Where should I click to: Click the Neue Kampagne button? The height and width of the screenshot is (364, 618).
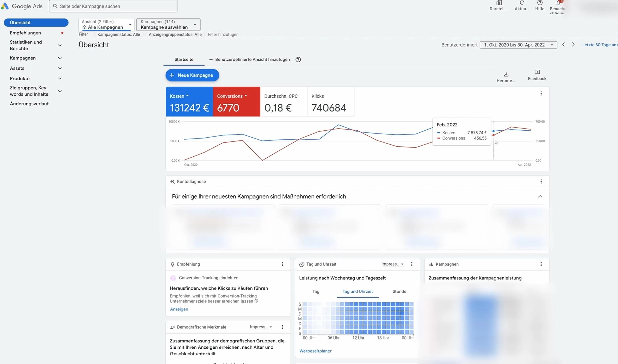tap(192, 75)
